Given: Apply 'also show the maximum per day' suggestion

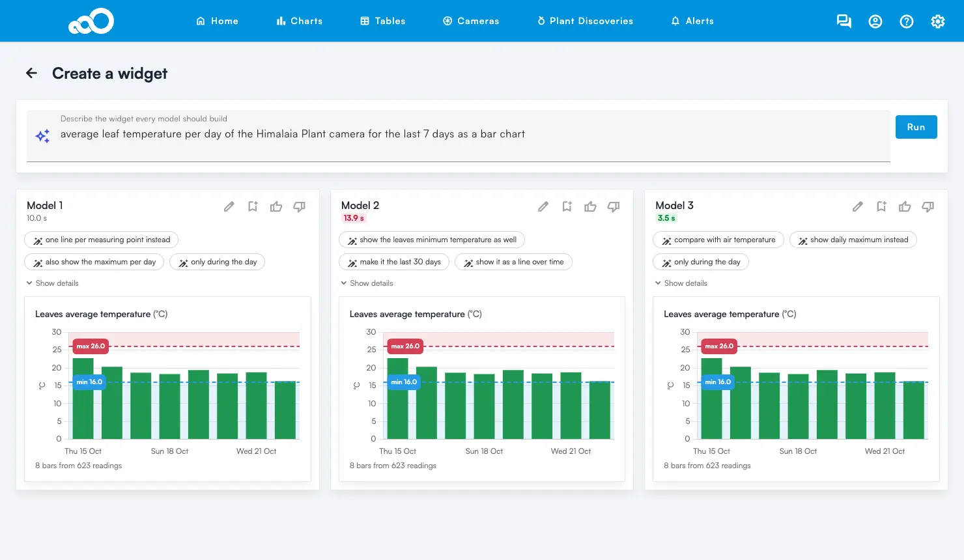Looking at the screenshot, I should click(94, 262).
